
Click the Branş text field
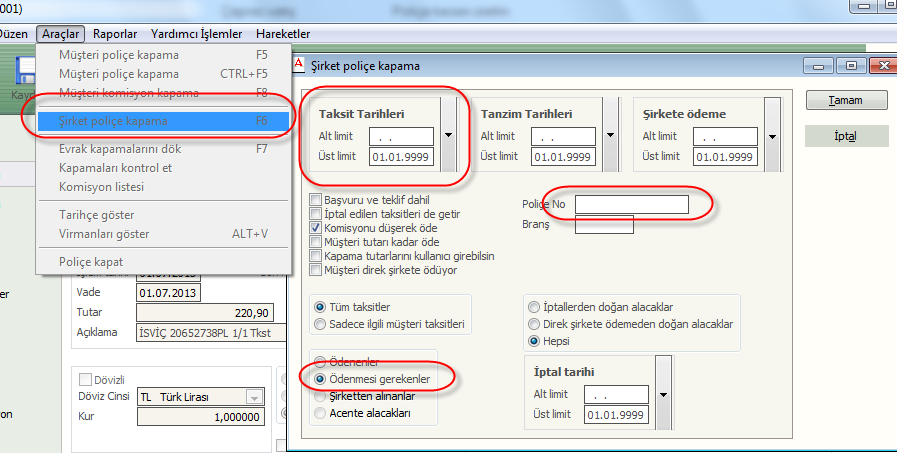coord(604,225)
